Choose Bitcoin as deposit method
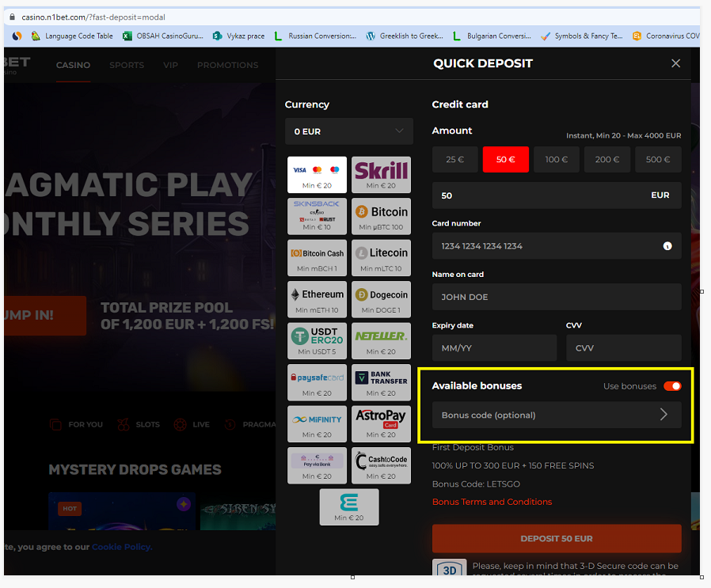This screenshot has height=588, width=711. (381, 216)
